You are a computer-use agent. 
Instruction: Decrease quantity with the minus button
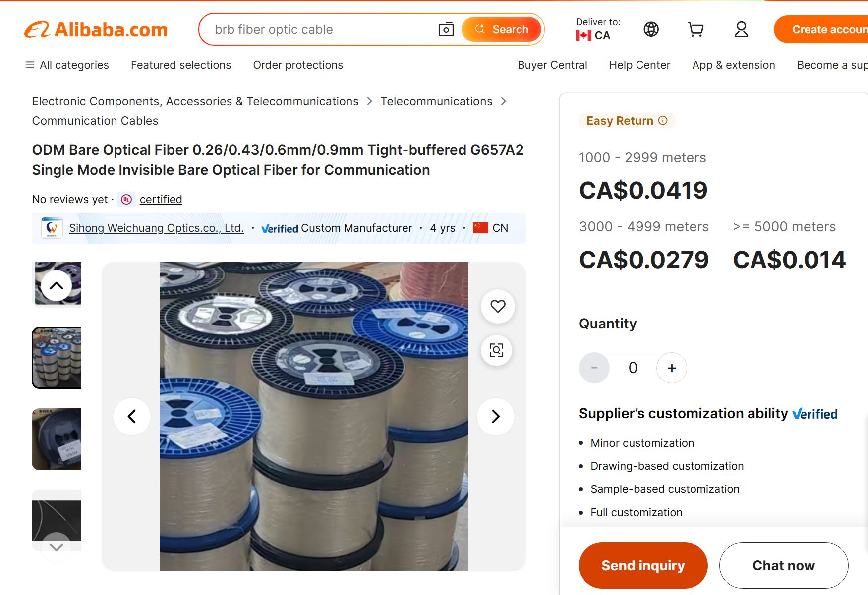coord(594,368)
